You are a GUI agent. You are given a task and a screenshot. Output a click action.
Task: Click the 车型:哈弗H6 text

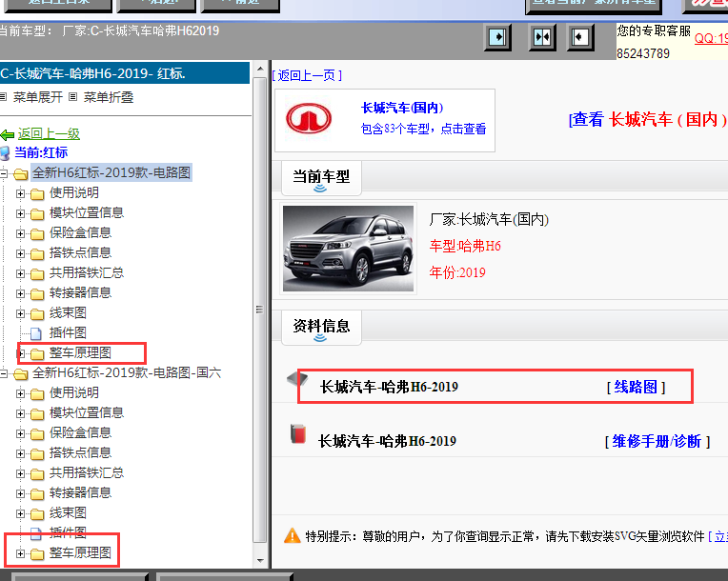coord(465,246)
